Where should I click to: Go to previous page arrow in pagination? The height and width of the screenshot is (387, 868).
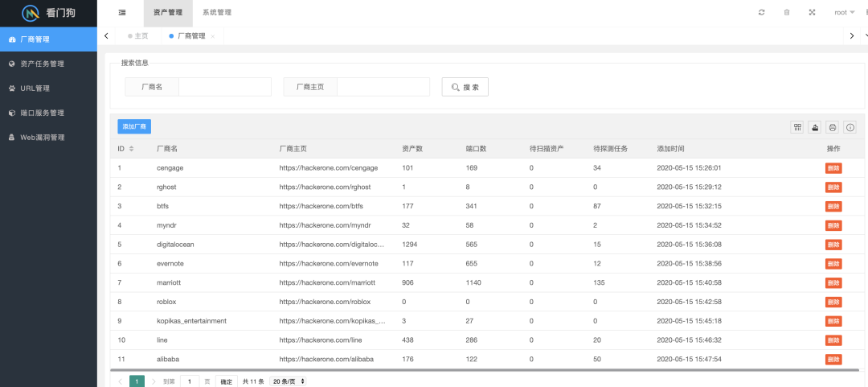[x=121, y=381]
